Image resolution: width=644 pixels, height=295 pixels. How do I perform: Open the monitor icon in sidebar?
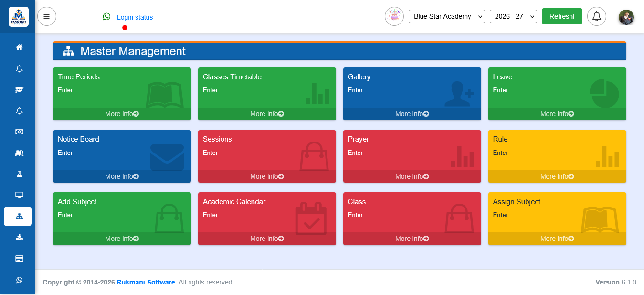tap(19, 195)
